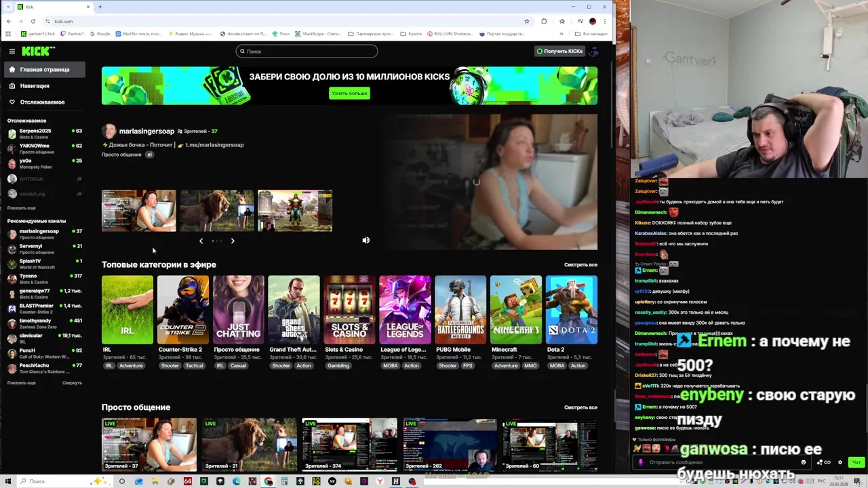Go back in browser toolbar
The height and width of the screenshot is (488, 868).
coord(8,21)
